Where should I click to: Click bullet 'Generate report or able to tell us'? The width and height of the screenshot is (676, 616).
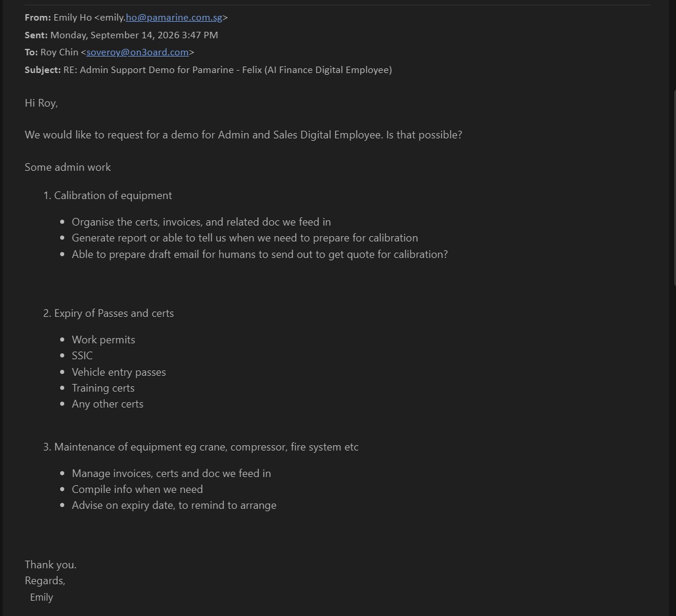coord(245,238)
